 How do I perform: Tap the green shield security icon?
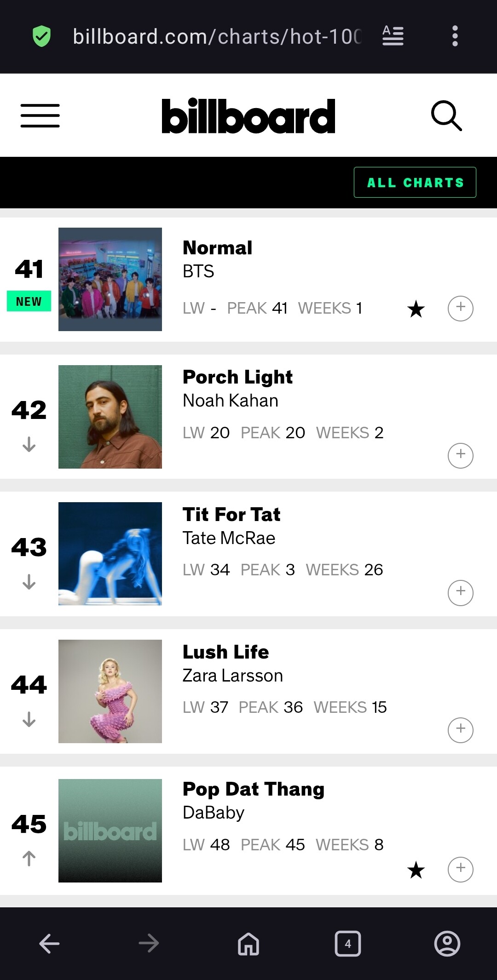point(41,36)
